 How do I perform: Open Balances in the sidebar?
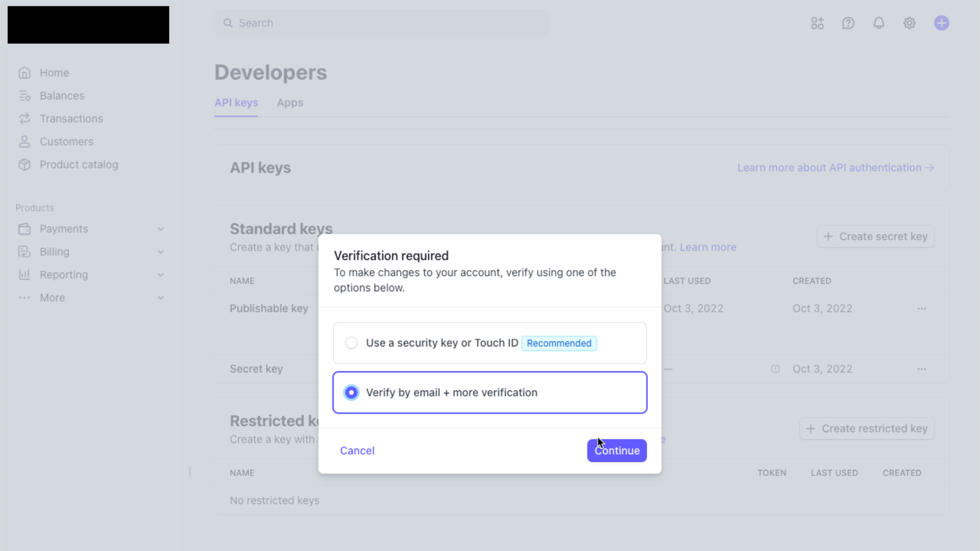click(x=62, y=95)
